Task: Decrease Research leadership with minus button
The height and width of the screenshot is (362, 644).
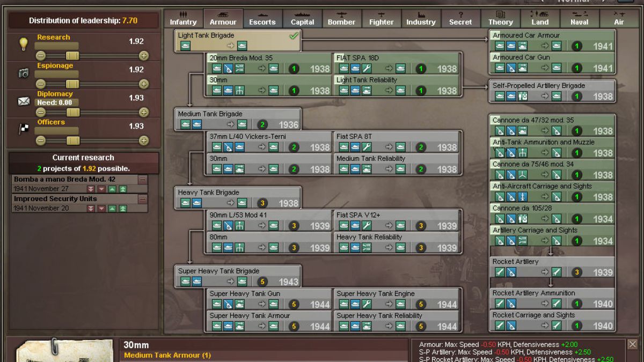Action: click(40, 56)
